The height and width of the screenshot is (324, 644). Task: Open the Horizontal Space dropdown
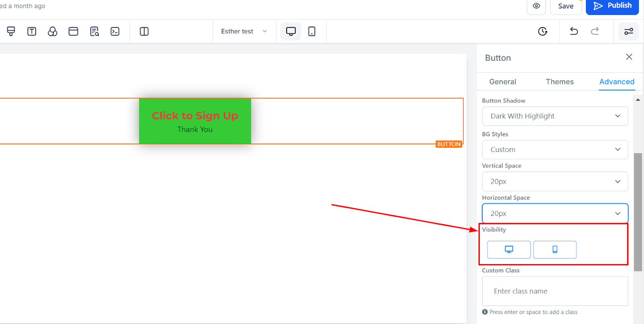point(555,213)
